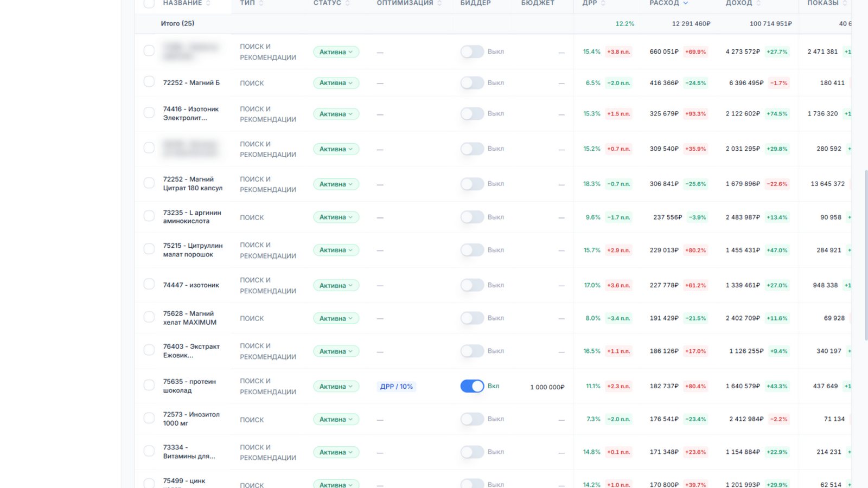Open Активна dropdown for 75215 - Цитруллин малат
868x488 pixels.
click(x=336, y=250)
